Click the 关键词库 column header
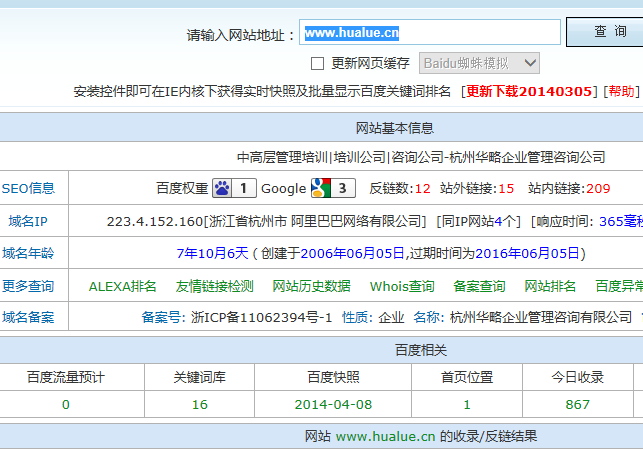 click(200, 377)
